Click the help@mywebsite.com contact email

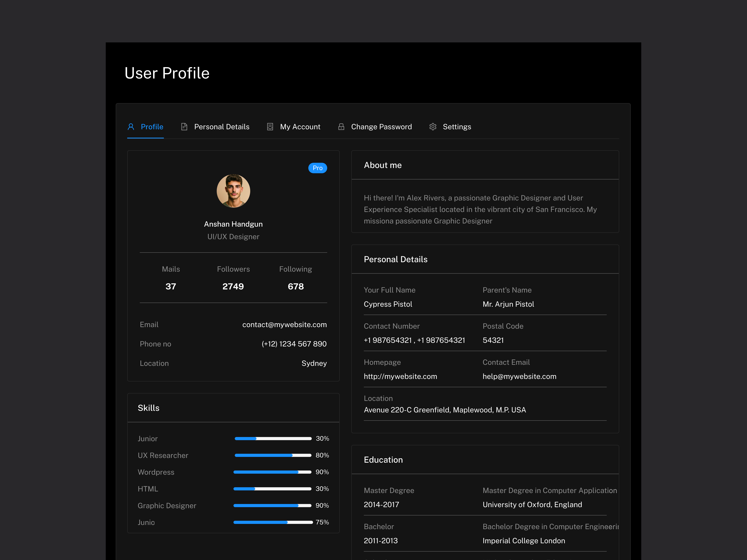519,376
